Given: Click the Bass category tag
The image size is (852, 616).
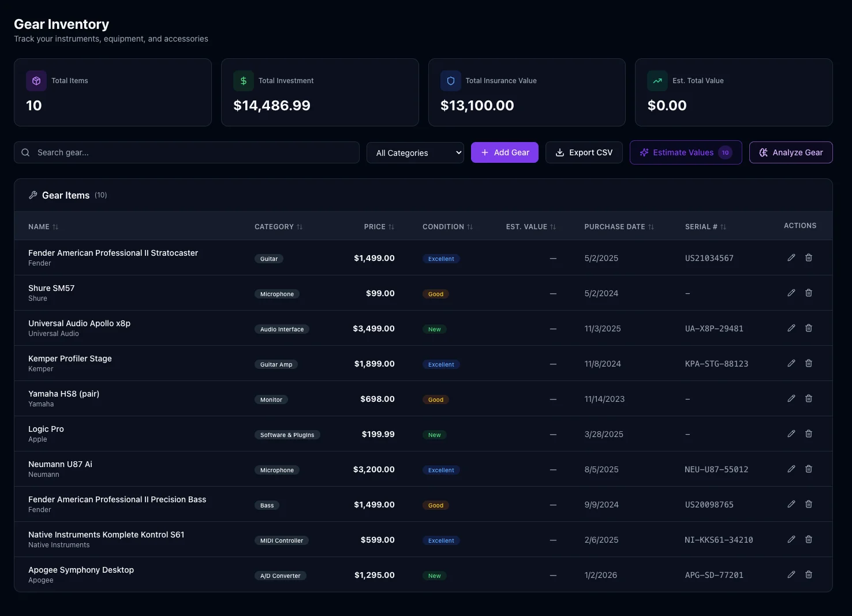Looking at the screenshot, I should tap(267, 505).
